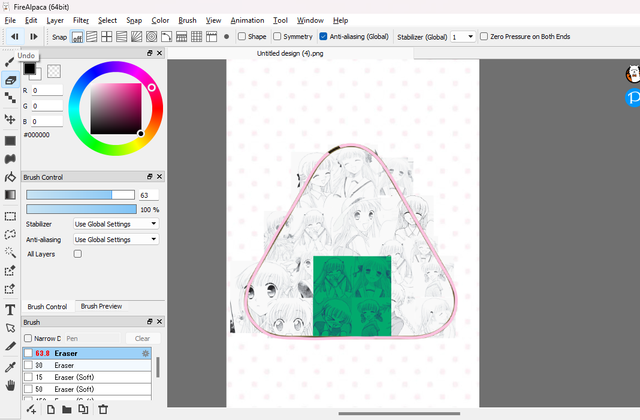Turn snap off with Snap Off icon
Image resolution: width=640 pixels, height=420 pixels.
[77, 37]
